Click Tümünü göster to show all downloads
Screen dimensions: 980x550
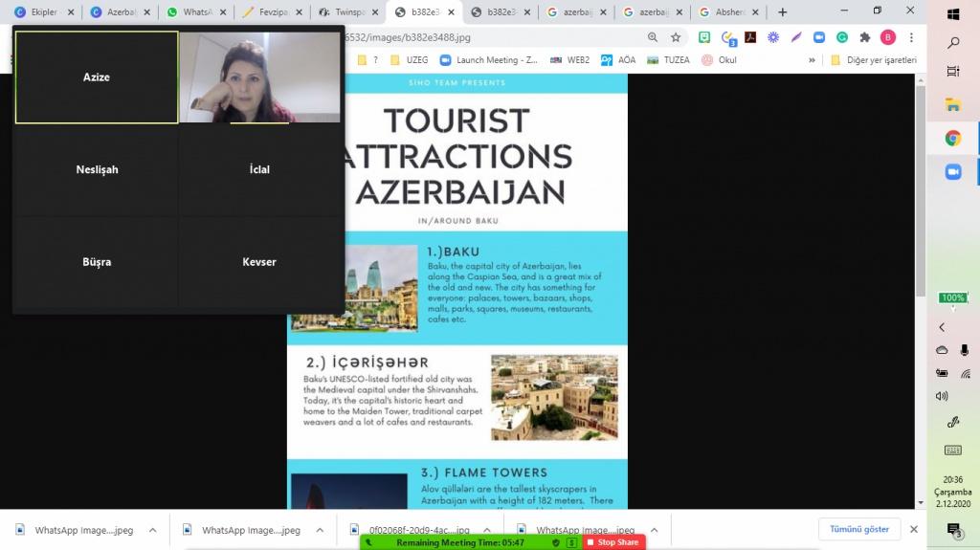[859, 529]
